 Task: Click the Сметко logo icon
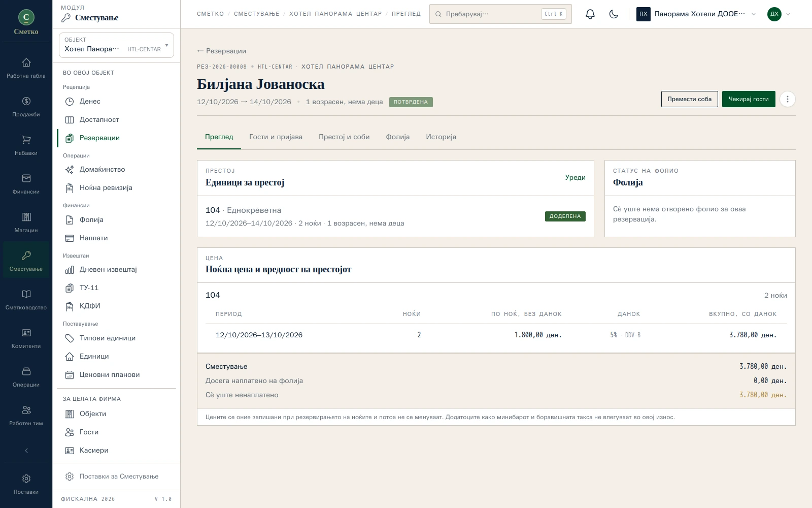(x=26, y=17)
